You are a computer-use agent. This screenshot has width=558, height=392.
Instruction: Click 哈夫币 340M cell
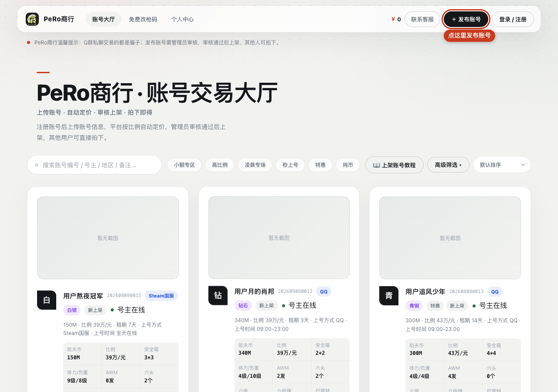[254, 349]
